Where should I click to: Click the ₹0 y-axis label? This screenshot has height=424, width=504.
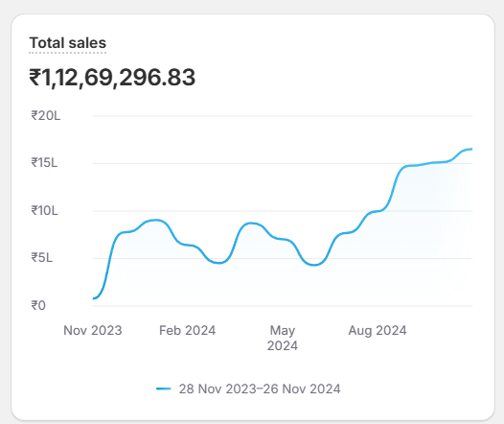38,305
